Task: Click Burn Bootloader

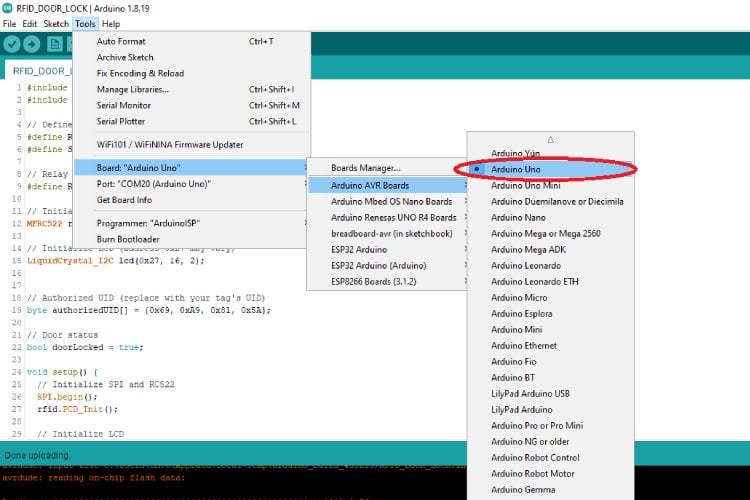Action: [x=192, y=239]
